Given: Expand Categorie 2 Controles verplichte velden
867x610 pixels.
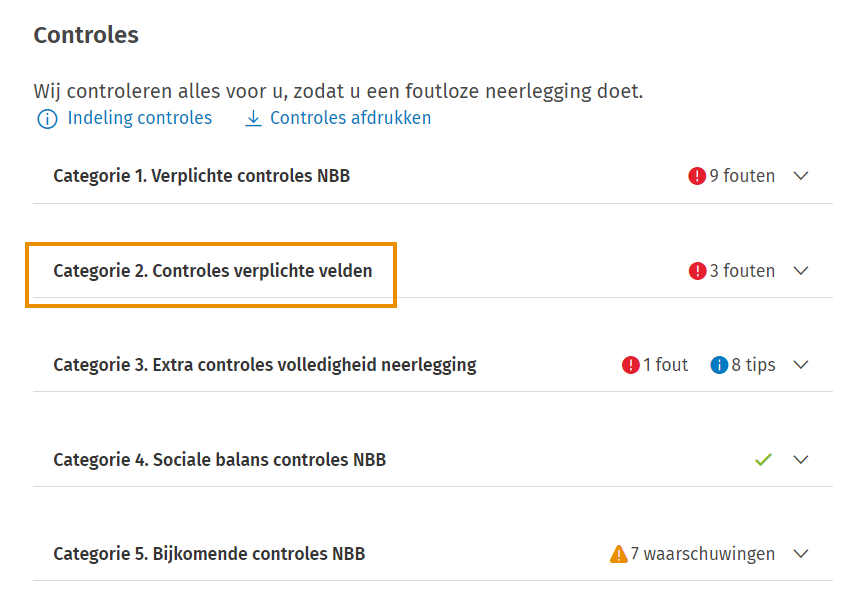Looking at the screenshot, I should point(801,270).
